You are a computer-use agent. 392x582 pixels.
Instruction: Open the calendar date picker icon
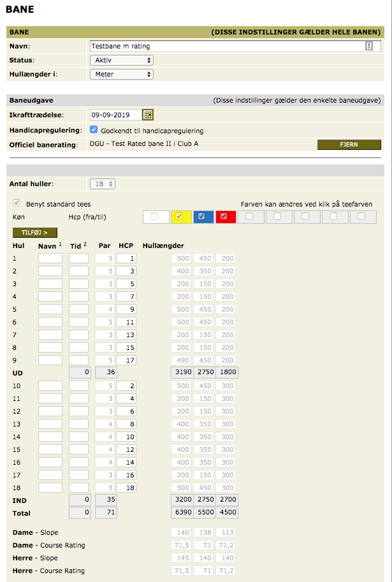(148, 115)
